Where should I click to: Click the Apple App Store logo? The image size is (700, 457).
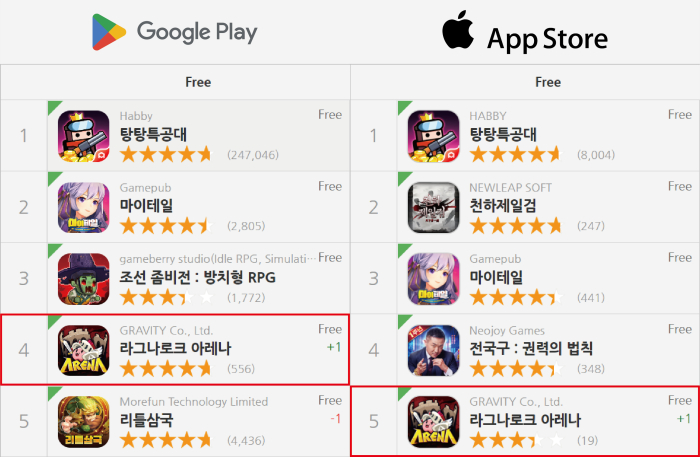(525, 32)
